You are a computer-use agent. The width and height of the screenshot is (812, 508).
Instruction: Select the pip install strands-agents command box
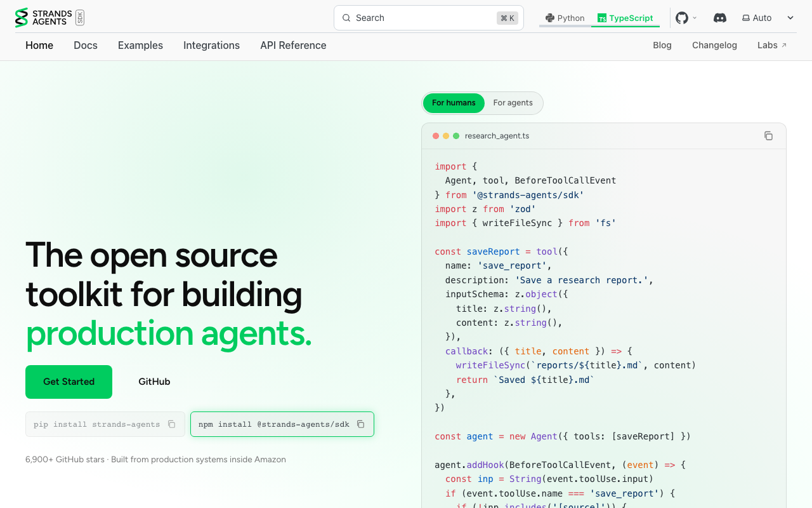click(105, 424)
